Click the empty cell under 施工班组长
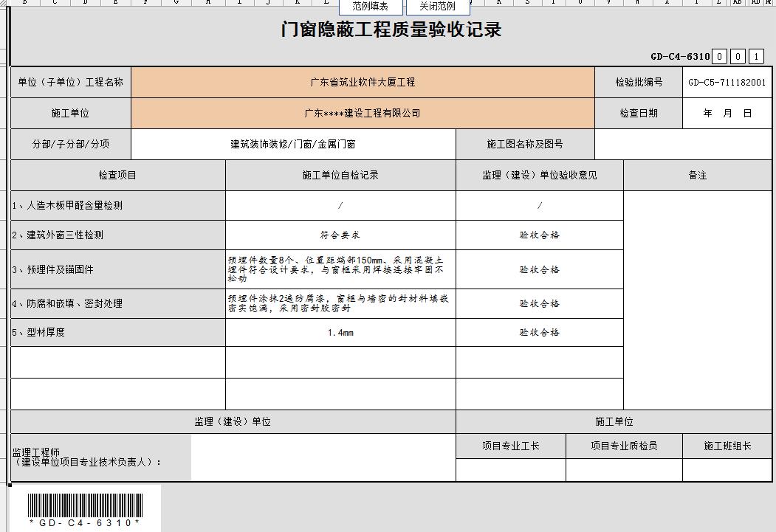The width and height of the screenshot is (776, 532). coord(727,470)
